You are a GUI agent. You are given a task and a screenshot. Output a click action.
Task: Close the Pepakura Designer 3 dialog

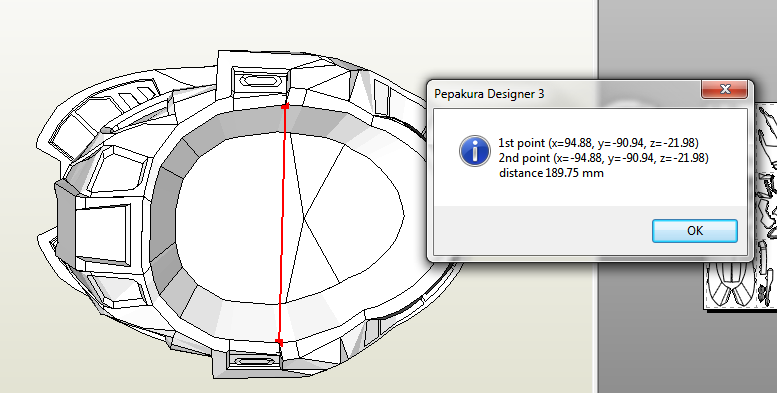coord(724,89)
